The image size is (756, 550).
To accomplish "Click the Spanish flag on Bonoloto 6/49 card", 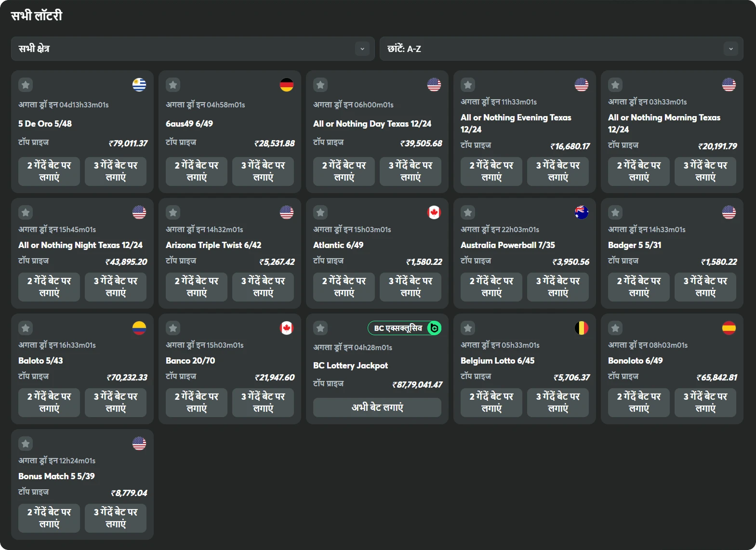I will [x=729, y=328].
